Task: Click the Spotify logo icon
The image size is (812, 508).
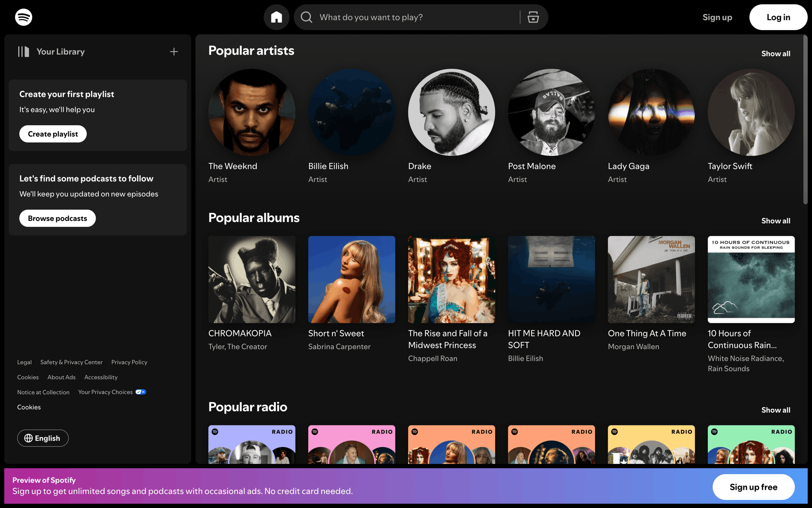Action: (x=24, y=17)
